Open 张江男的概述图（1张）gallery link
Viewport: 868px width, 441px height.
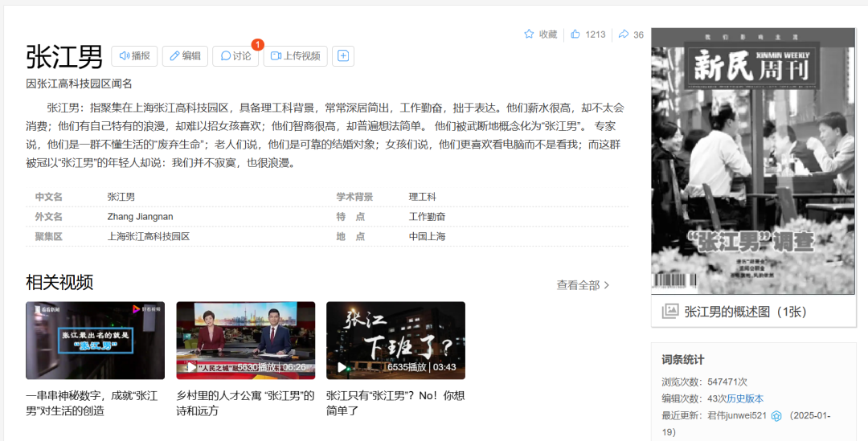click(746, 312)
